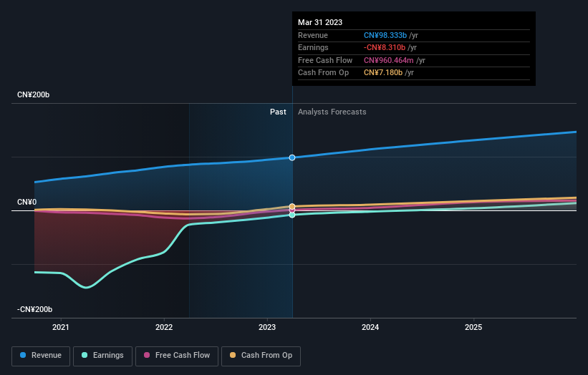Toggle the Free Cash Flow legend button

(x=177, y=356)
